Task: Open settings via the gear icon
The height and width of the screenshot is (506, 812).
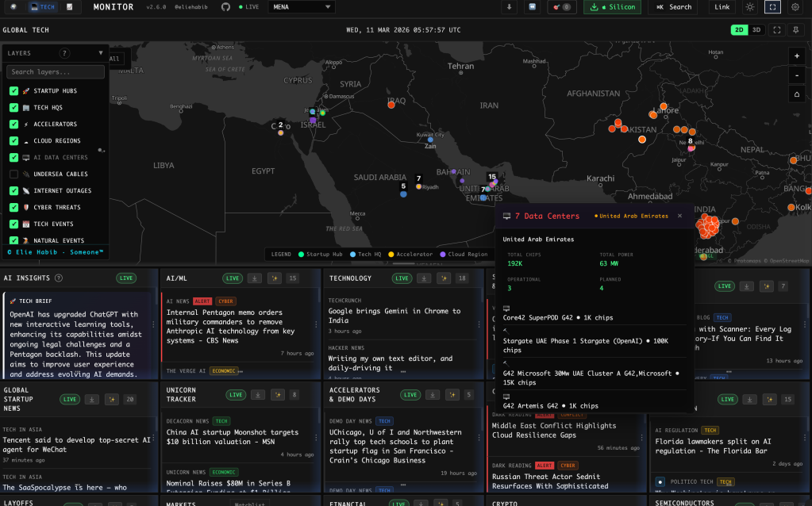Action: pos(794,7)
